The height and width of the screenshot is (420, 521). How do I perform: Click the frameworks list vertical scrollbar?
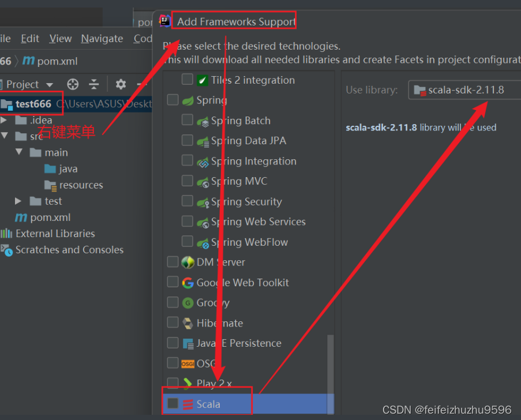[331, 374]
